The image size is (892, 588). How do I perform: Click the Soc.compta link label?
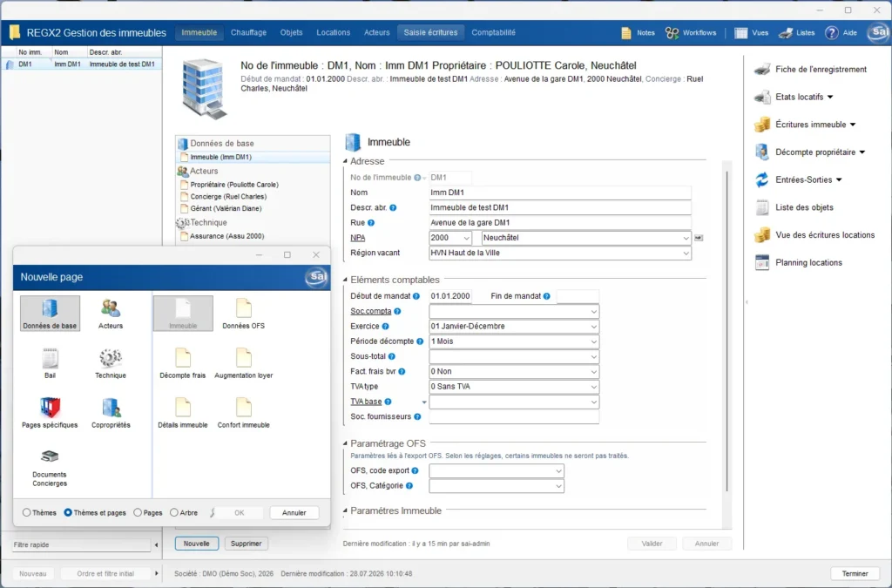point(371,311)
